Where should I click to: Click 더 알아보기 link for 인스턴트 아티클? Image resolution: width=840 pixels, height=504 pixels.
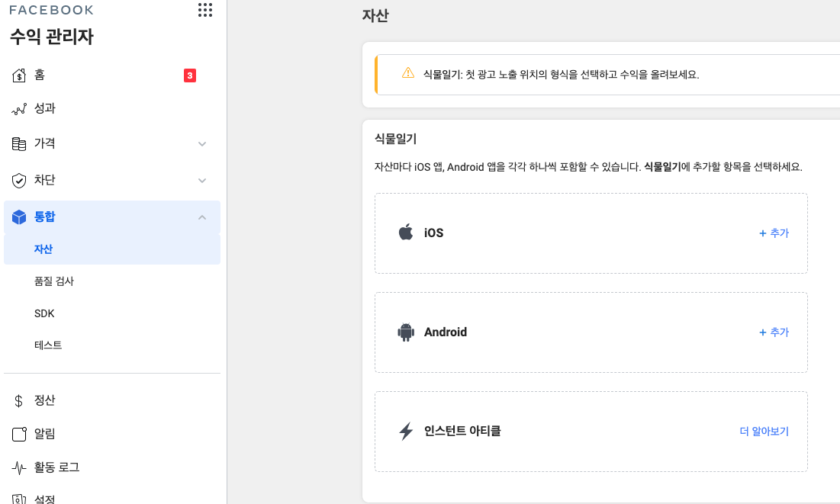(x=764, y=431)
